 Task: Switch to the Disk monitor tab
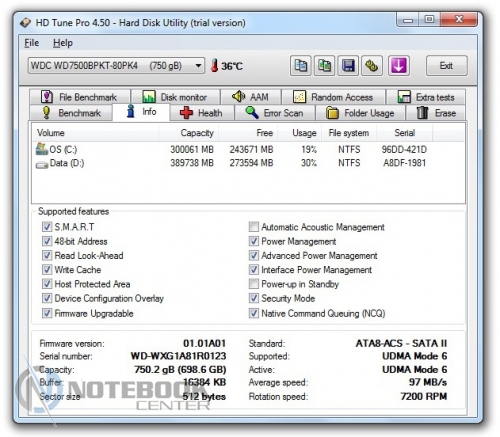tap(175, 97)
